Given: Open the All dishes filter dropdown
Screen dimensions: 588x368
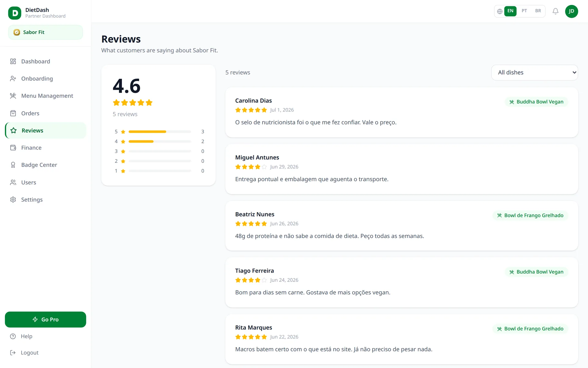Looking at the screenshot, I should point(534,73).
